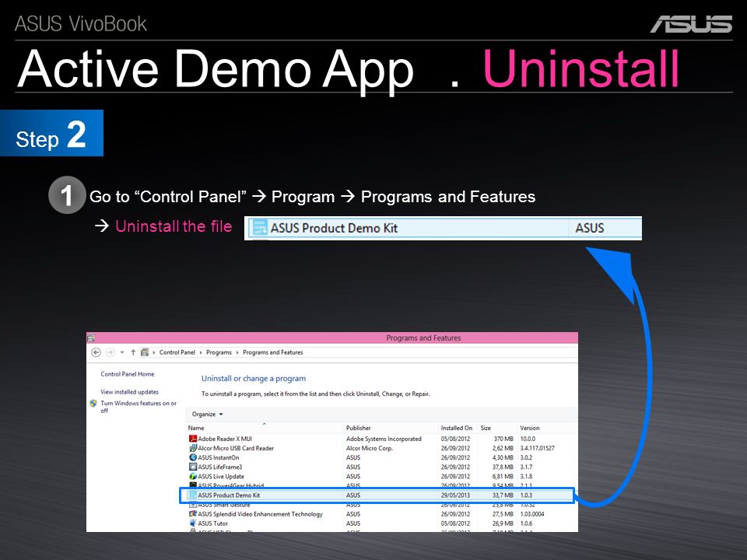Click version 1.0.3 of Demo Kit
Screen dimensions: 747x560
click(x=526, y=495)
